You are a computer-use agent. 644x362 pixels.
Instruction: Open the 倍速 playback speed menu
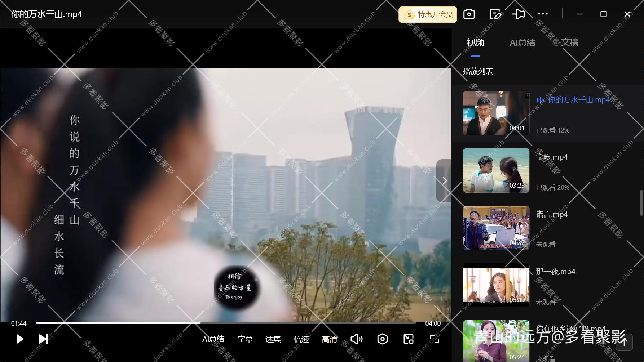(x=301, y=339)
